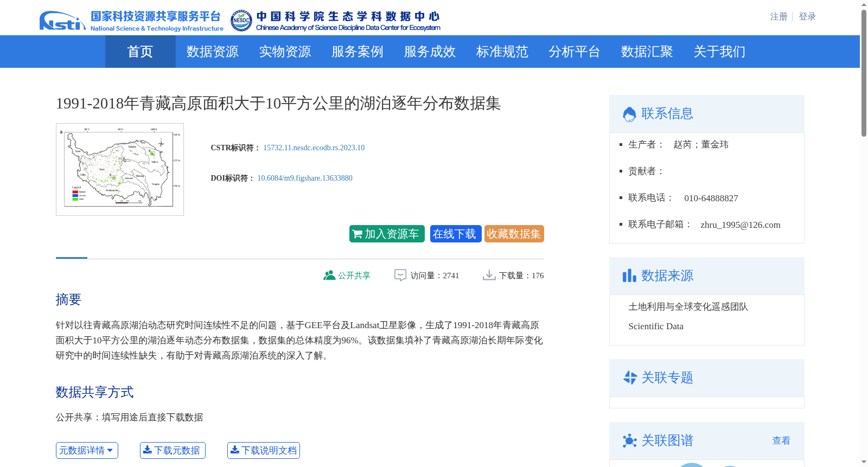Click the dataset title heading
The height and width of the screenshot is (467, 868).
point(278,103)
